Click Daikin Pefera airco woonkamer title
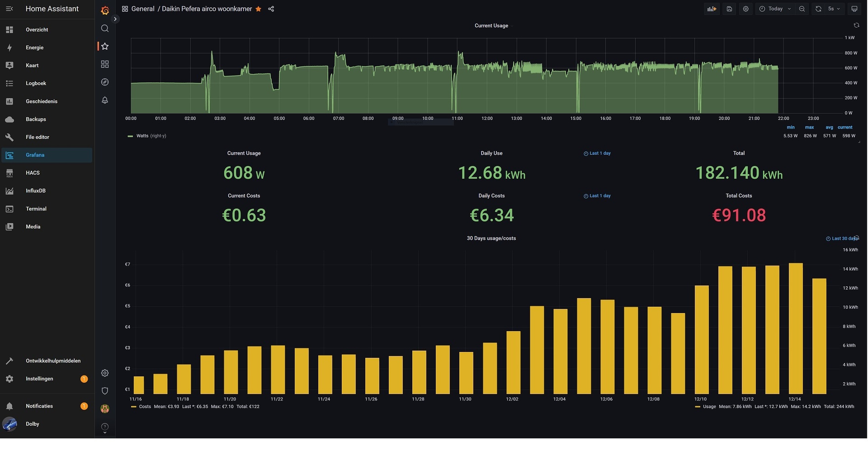The width and height of the screenshot is (868, 475). click(206, 9)
